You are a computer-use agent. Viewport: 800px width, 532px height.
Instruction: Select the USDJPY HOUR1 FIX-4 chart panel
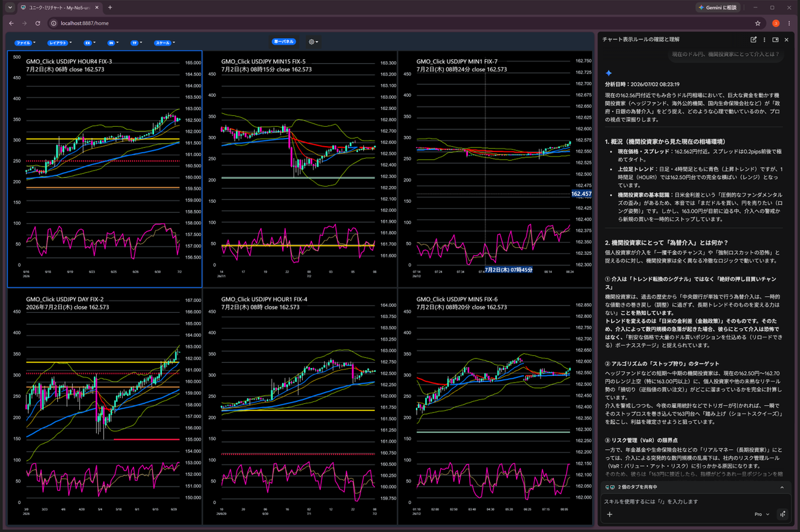click(299, 407)
